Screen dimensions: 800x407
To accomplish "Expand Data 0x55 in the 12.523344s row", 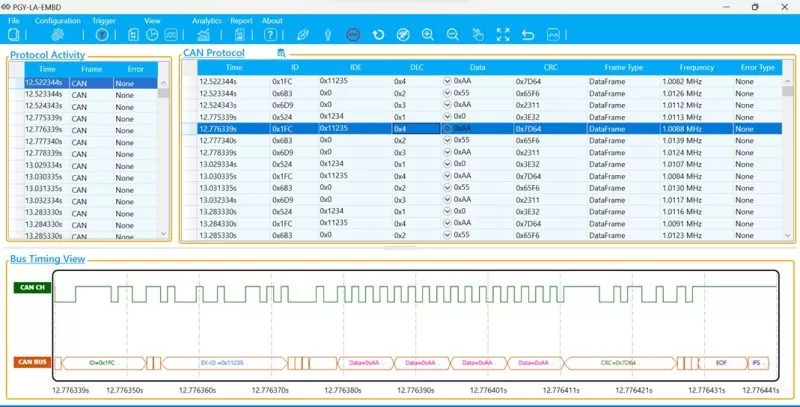I will (x=447, y=93).
